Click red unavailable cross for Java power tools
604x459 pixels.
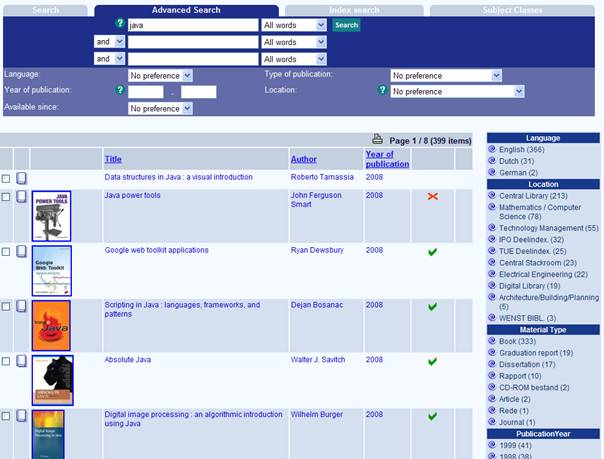(x=433, y=196)
